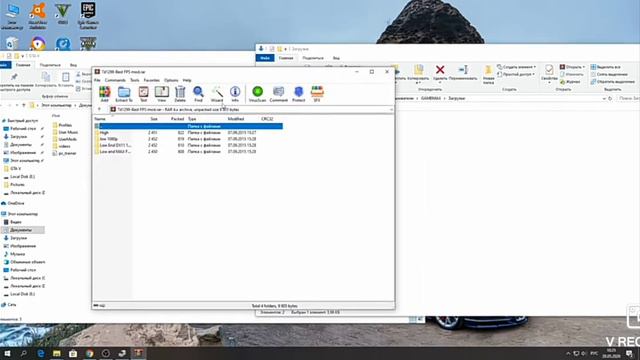Expand WinRAR address bar dropdown arrow
This screenshot has width=640, height=360.
[x=391, y=109]
